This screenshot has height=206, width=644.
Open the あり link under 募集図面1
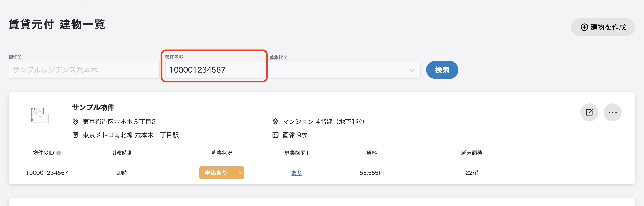tap(296, 173)
